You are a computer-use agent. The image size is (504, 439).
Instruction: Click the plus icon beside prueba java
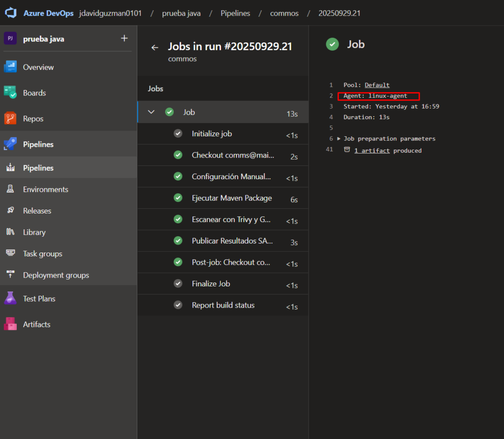pos(124,38)
